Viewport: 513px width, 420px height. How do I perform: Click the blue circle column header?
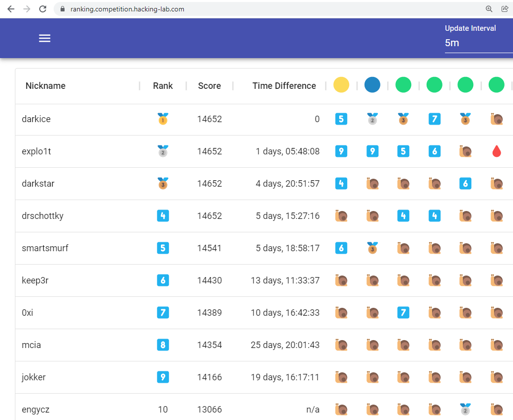[x=372, y=85]
